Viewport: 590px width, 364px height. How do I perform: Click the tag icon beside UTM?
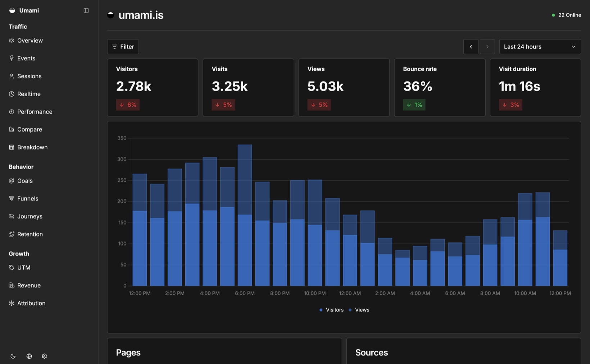pyautogui.click(x=12, y=268)
